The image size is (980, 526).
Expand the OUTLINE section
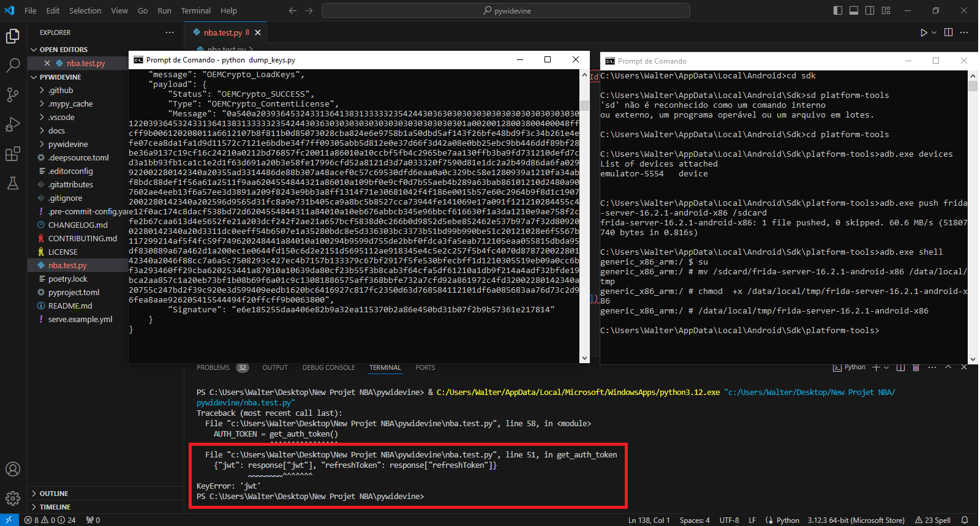[x=54, y=494]
